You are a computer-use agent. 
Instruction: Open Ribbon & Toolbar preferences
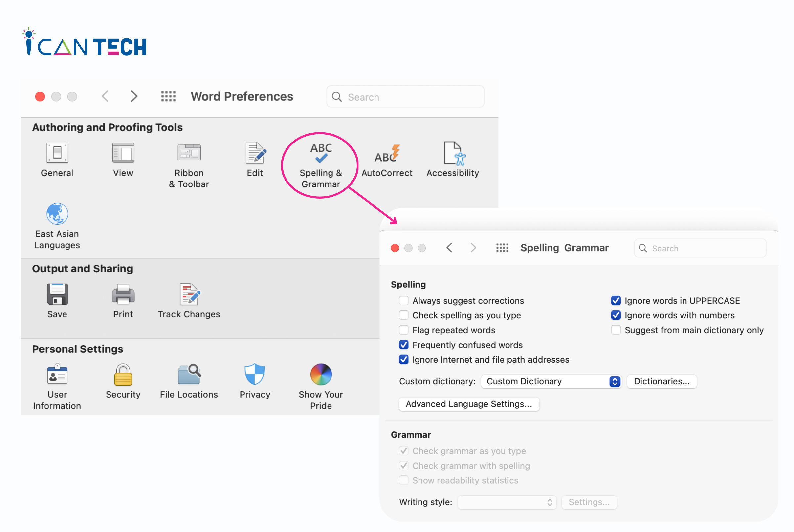[x=189, y=165]
